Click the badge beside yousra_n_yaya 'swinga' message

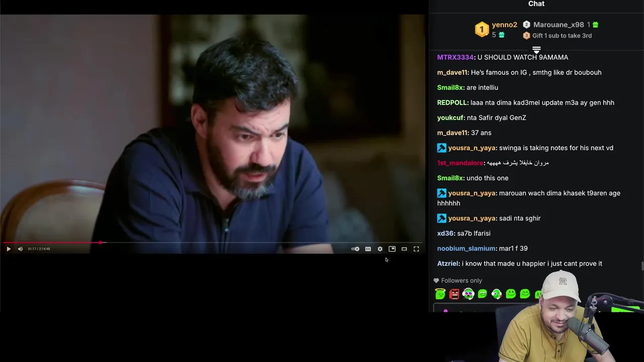click(x=442, y=148)
